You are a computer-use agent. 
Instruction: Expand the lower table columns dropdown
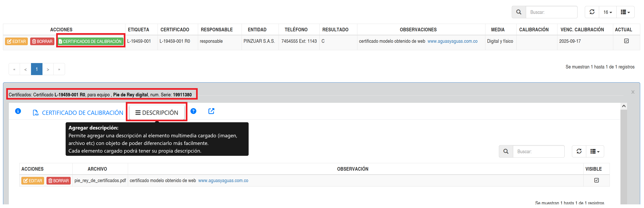click(x=595, y=151)
